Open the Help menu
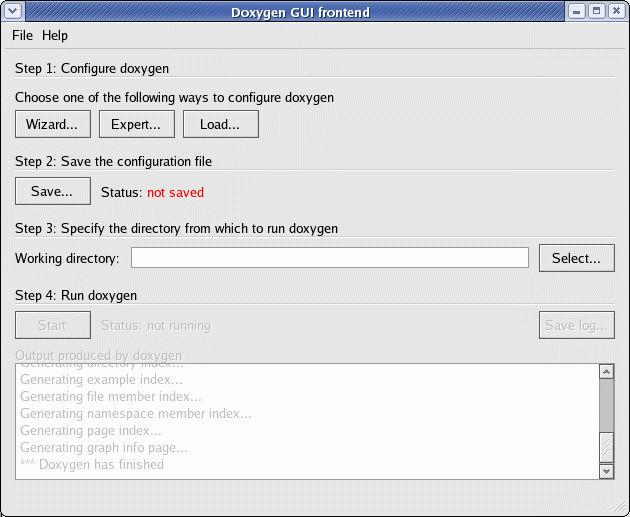630x517 pixels. coord(55,35)
